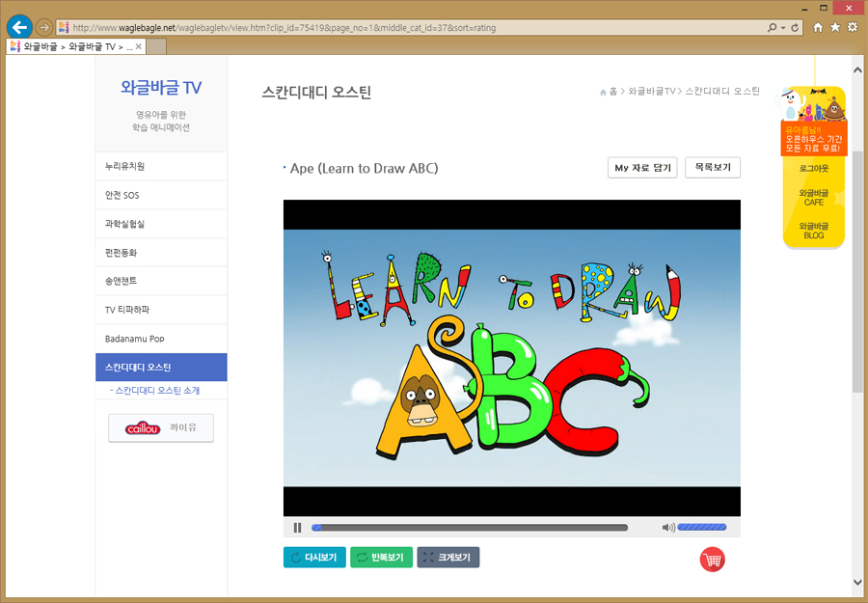Click the scrollbar down arrow
The image size is (868, 603).
coord(857,581)
